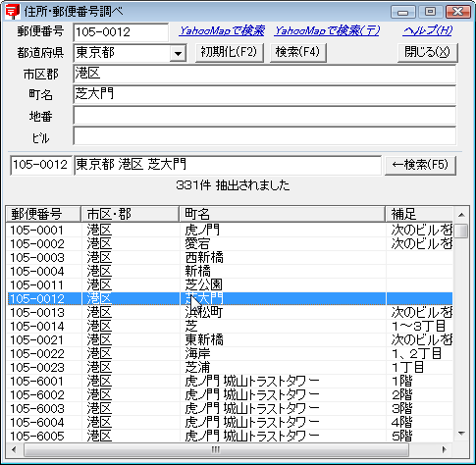Viewport: 476px width, 465px height.
Task: Select the 105-0021 東新橋 row
Action: (230, 340)
